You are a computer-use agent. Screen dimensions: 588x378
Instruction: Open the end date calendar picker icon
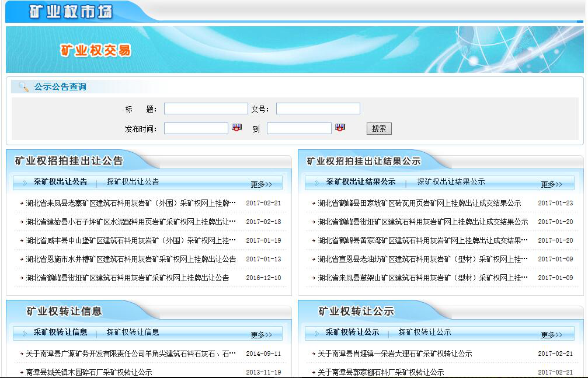click(340, 128)
